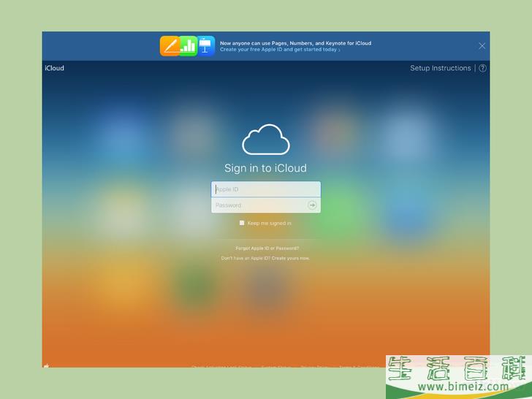Viewport: 532px width, 399px height.
Task: Open Forgot Apple ID or Password link
Action: point(267,248)
